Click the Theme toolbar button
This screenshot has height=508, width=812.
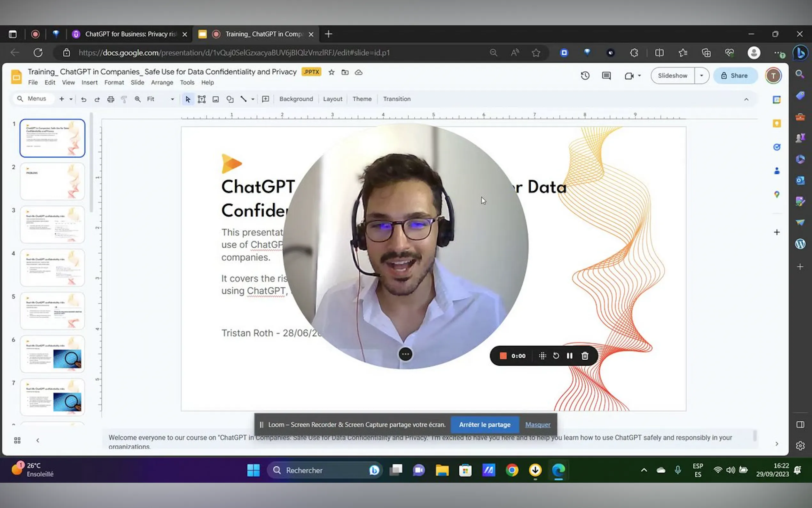(362, 99)
